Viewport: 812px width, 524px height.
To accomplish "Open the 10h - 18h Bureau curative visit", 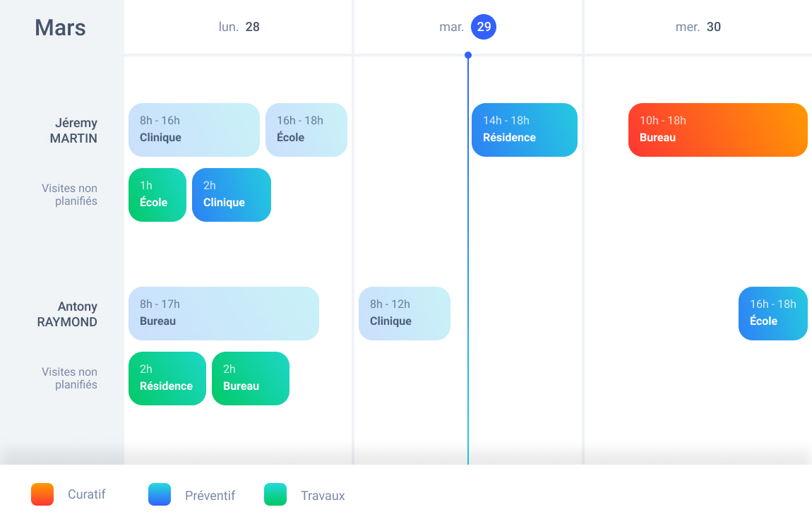I will point(718,129).
